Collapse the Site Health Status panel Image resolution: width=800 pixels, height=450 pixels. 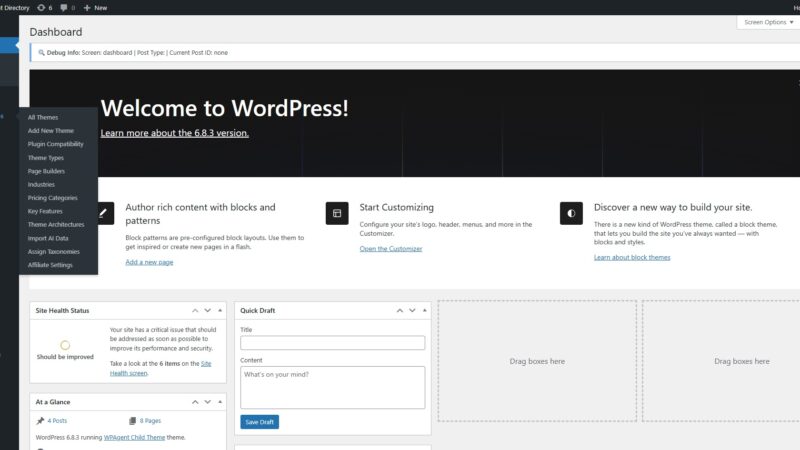click(x=220, y=311)
